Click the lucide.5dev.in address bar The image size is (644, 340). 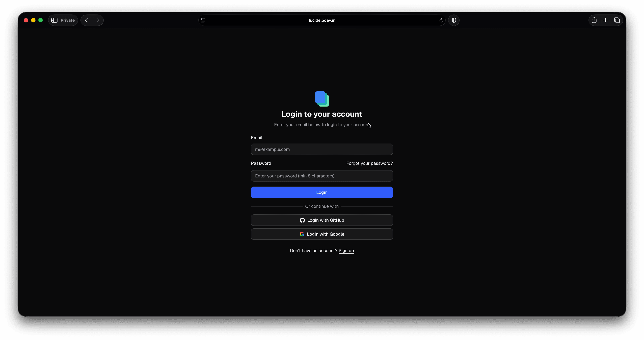point(322,20)
